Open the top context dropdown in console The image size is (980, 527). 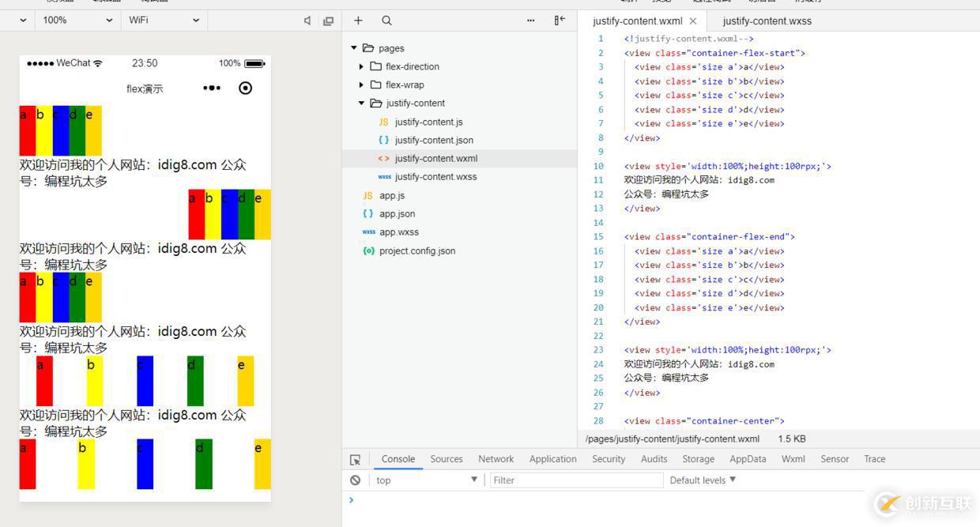pos(427,480)
